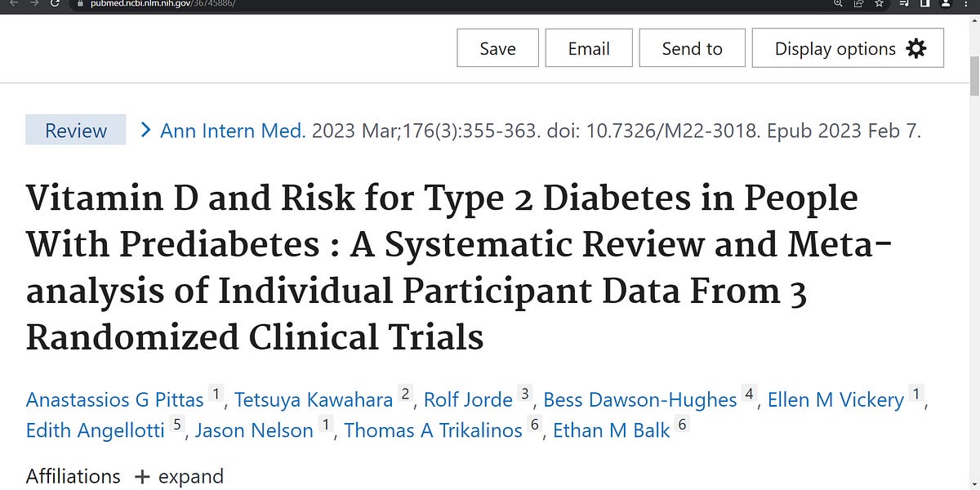Select author Anastassios G Pittas

[114, 399]
